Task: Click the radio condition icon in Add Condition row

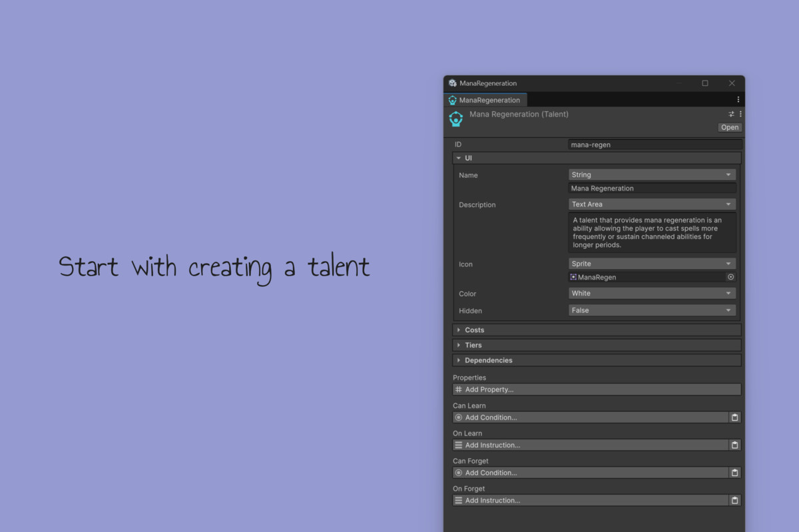Action: pos(459,417)
